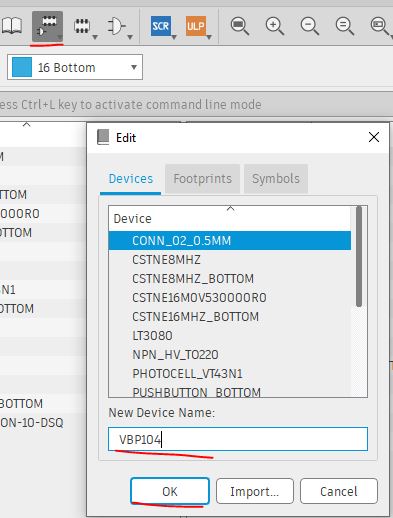This screenshot has width=393, height=518.
Task: Switch to the Symbols tab
Action: (276, 179)
